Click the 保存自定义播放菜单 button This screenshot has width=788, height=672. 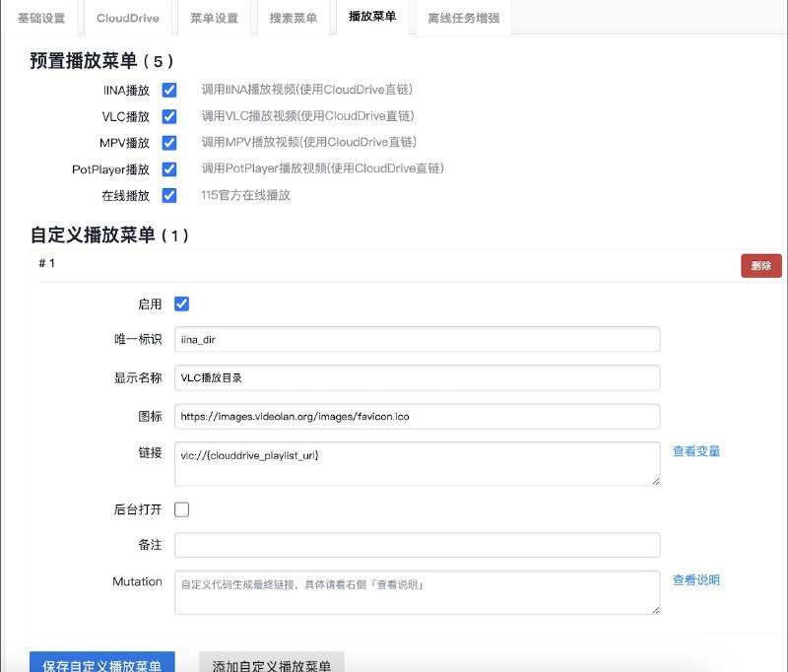(x=99, y=663)
